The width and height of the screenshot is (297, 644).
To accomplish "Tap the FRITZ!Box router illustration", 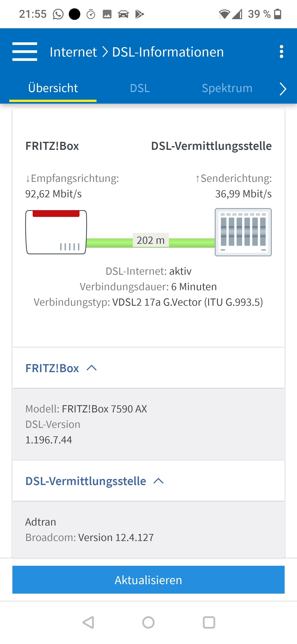I will 56,232.
